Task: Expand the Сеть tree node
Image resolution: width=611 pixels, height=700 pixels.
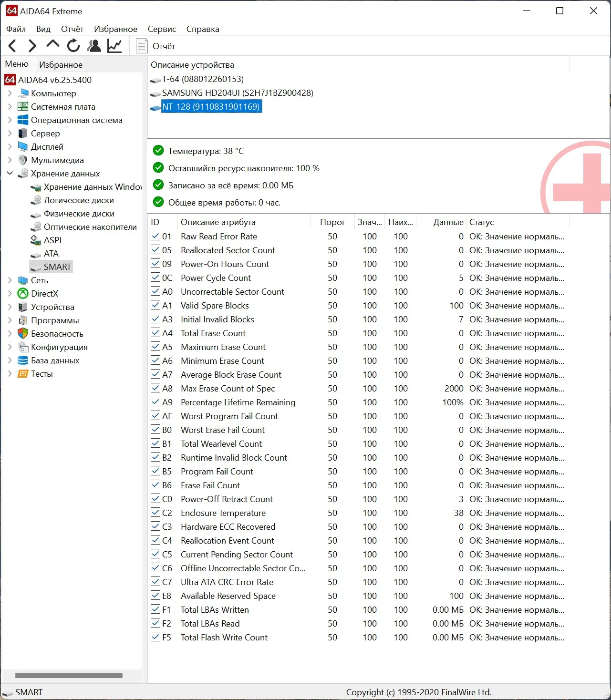Action: pos(10,280)
